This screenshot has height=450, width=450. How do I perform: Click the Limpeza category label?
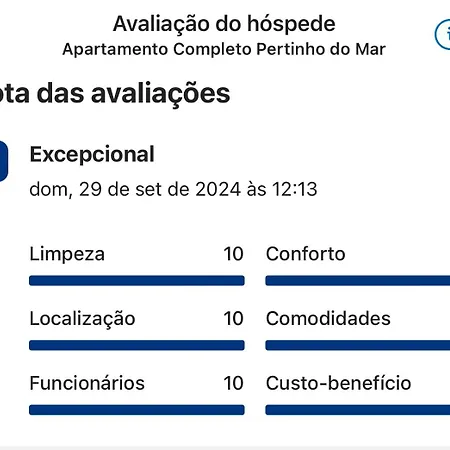(x=67, y=254)
